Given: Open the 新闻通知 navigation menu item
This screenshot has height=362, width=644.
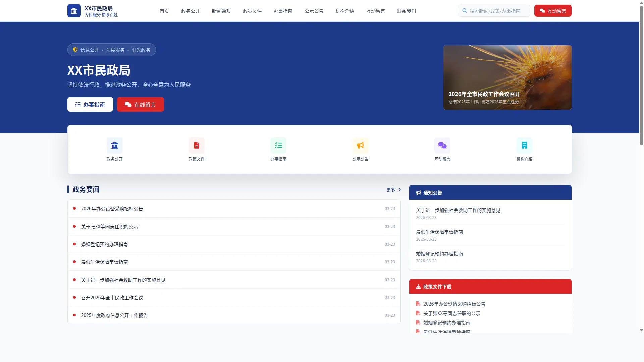Looking at the screenshot, I should pos(221,11).
